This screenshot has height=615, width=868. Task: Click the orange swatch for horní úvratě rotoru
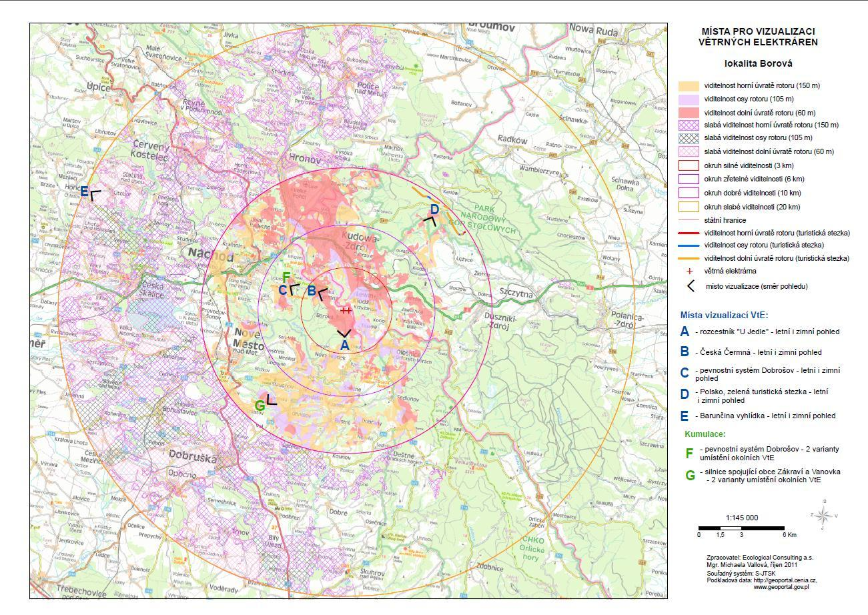[689, 86]
